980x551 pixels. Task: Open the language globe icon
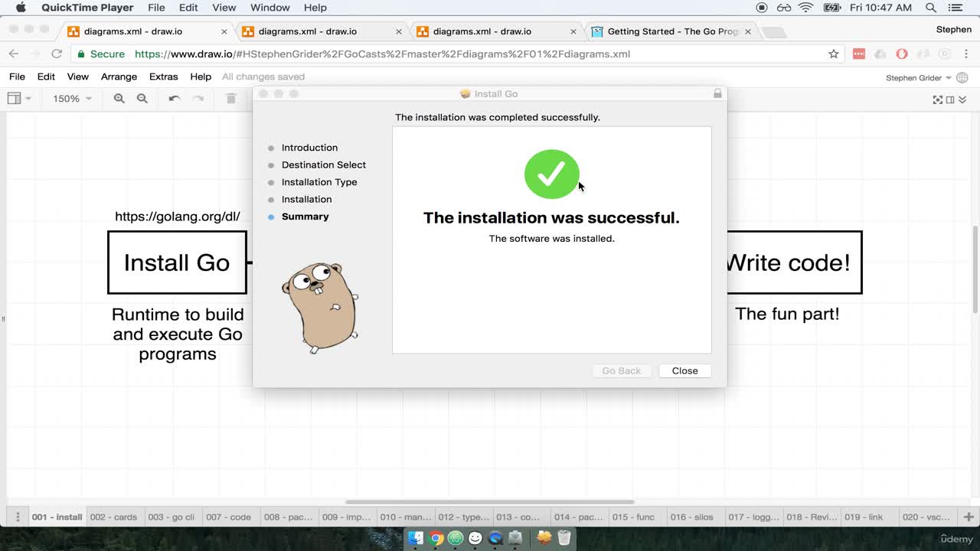point(962,77)
